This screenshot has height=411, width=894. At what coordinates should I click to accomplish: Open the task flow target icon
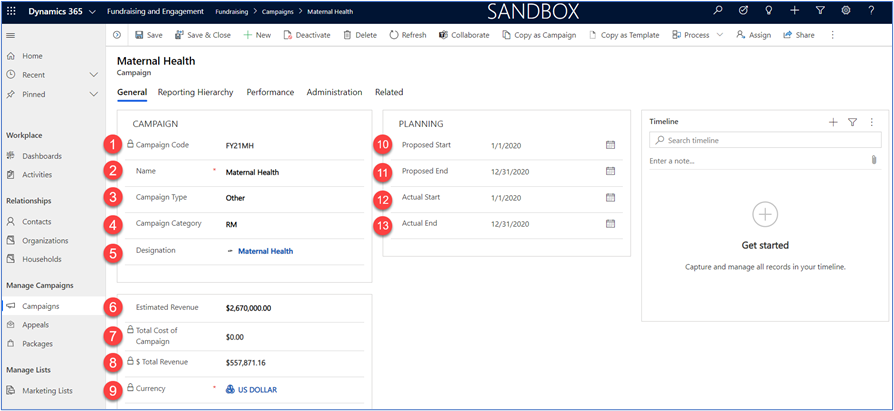[x=743, y=10]
